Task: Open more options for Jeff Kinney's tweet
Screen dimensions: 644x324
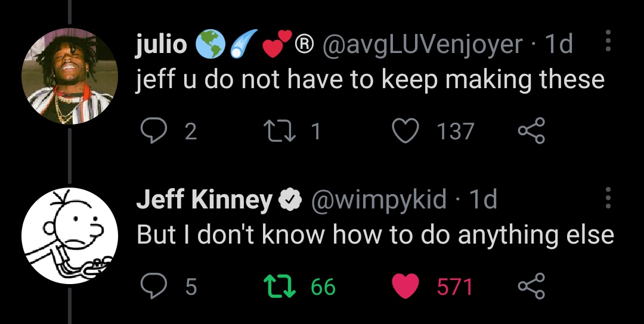Action: (x=608, y=198)
